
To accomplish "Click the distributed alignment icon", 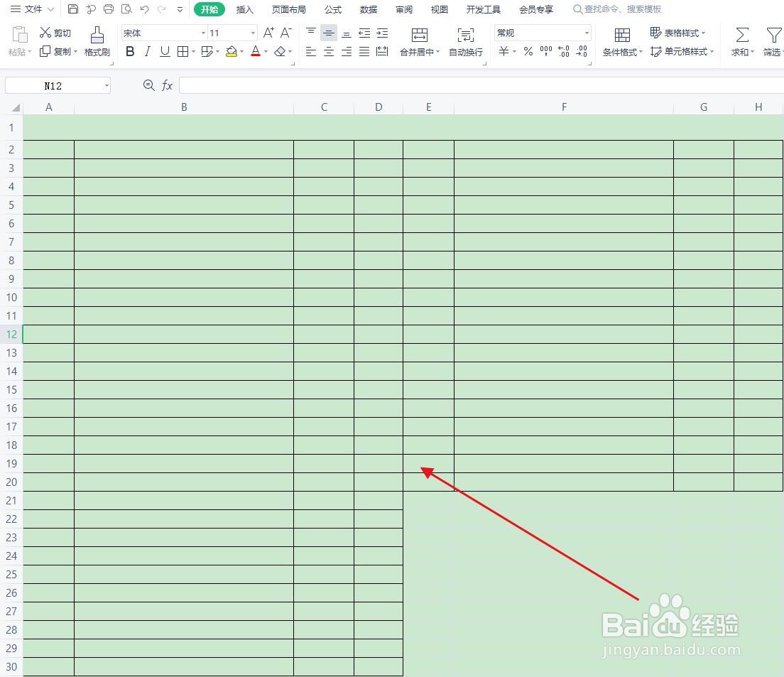I will coord(382,51).
